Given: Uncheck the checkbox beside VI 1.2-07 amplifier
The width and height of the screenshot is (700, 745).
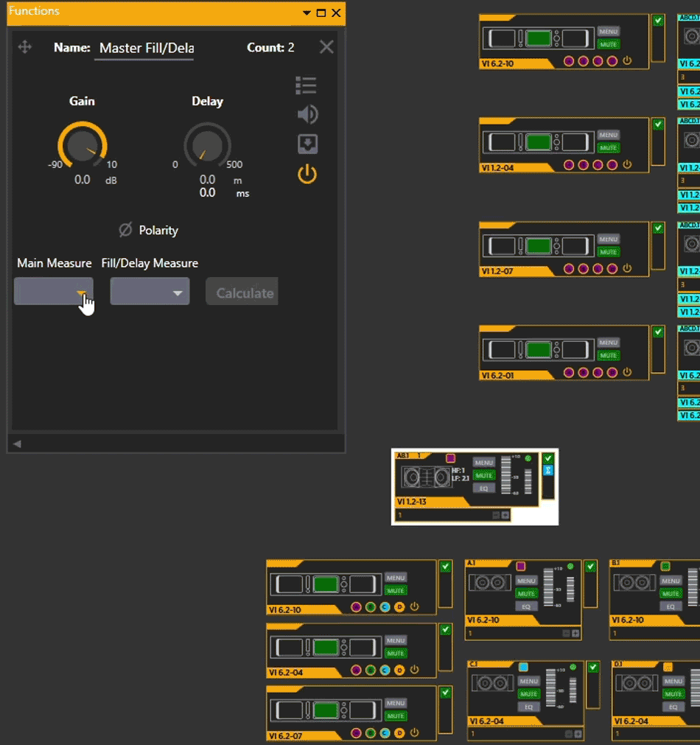Looking at the screenshot, I should pos(658,228).
